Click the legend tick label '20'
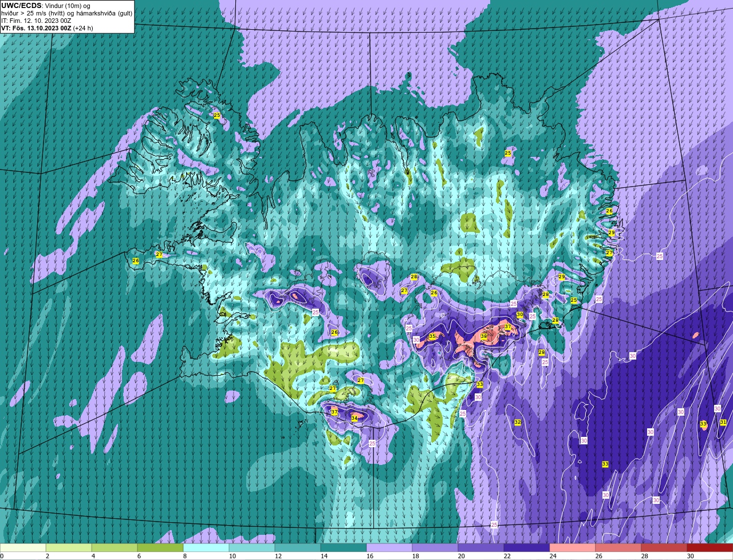The width and height of the screenshot is (733, 560). tap(462, 556)
